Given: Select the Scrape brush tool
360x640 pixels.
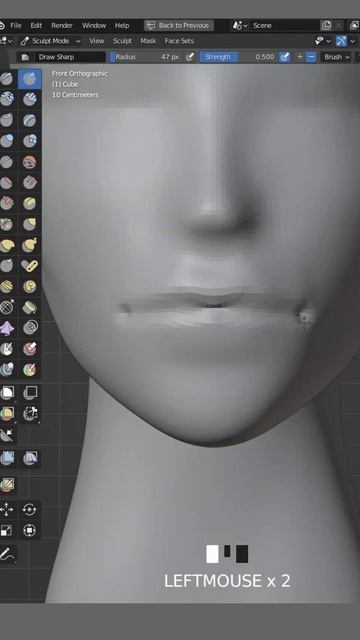Looking at the screenshot, I should click(x=6, y=203).
